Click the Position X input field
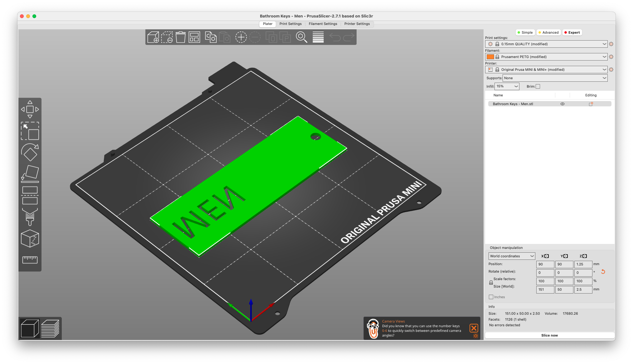Viewport: 633px width, 364px height. pyautogui.click(x=545, y=264)
